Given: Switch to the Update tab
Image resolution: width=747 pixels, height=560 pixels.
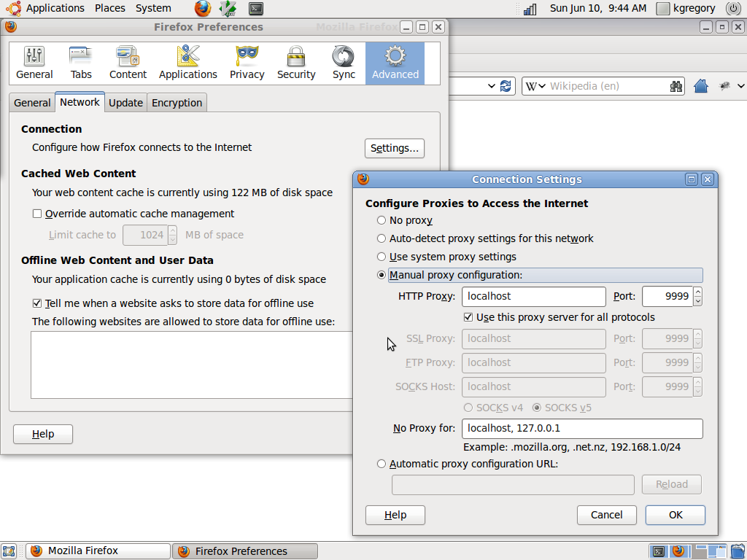Looking at the screenshot, I should click(125, 102).
